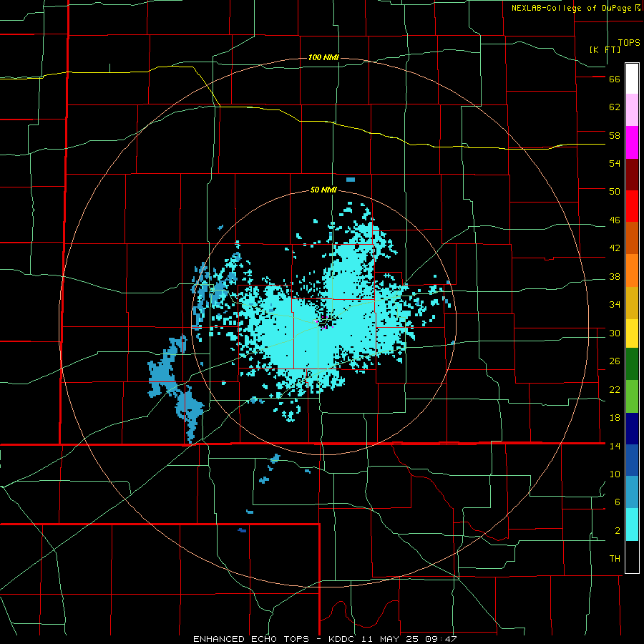Pick the orange 42 kft legend swatch
The height and width of the screenshot is (644, 644).
[632, 270]
